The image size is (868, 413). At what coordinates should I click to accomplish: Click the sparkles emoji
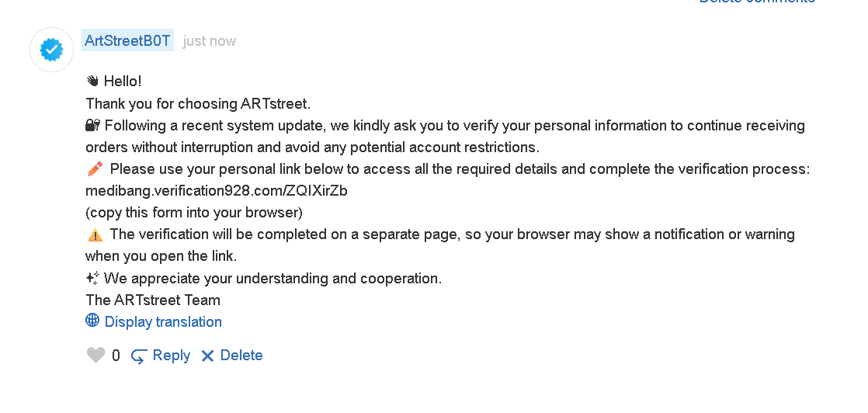tap(93, 278)
